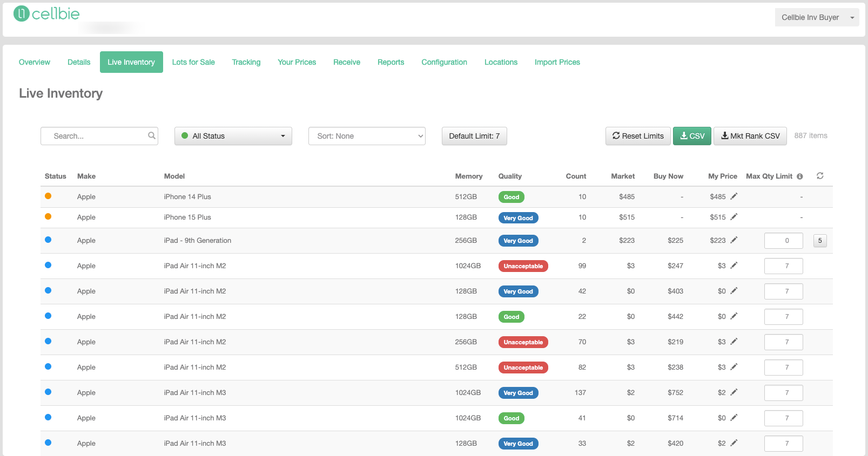Download inventory with the CSV button

pos(692,136)
